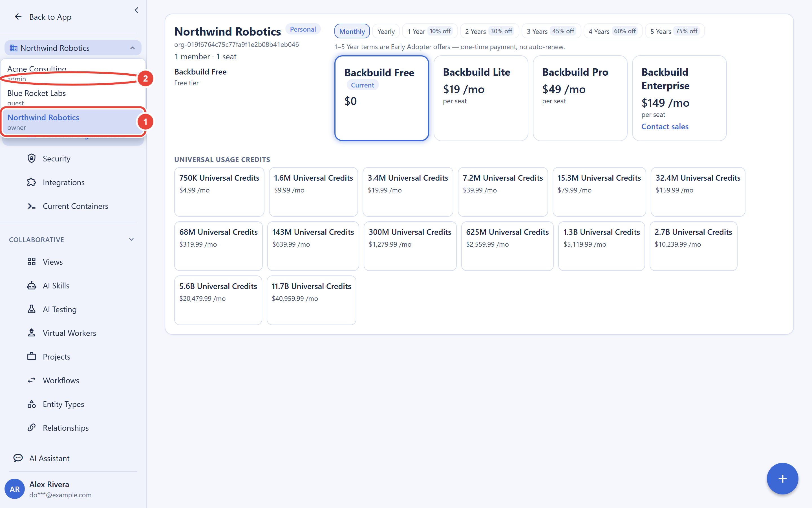Navigate to Projects
This screenshot has height=508, width=812.
pos(56,356)
